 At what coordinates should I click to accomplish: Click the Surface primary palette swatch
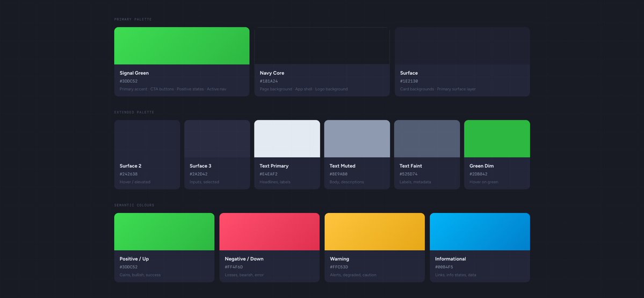pyautogui.click(x=462, y=46)
